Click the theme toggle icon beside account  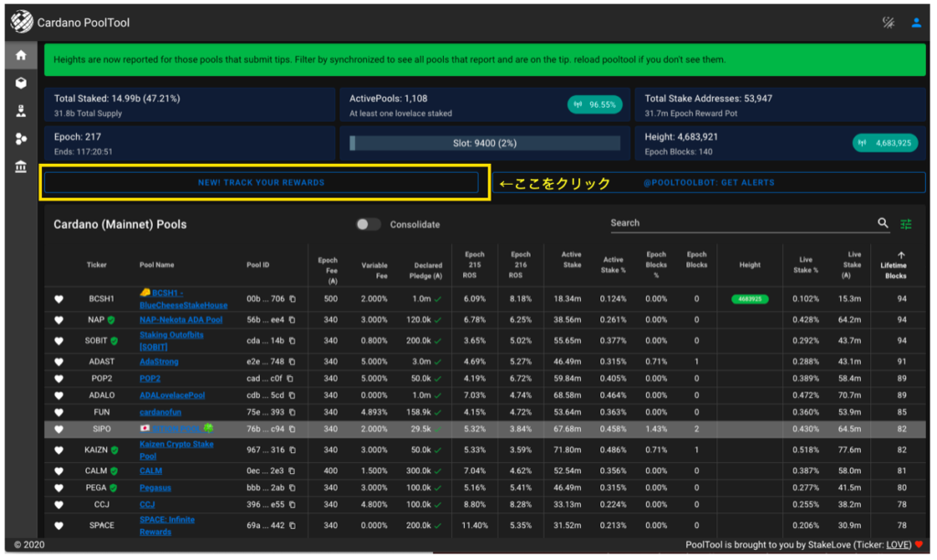click(887, 23)
